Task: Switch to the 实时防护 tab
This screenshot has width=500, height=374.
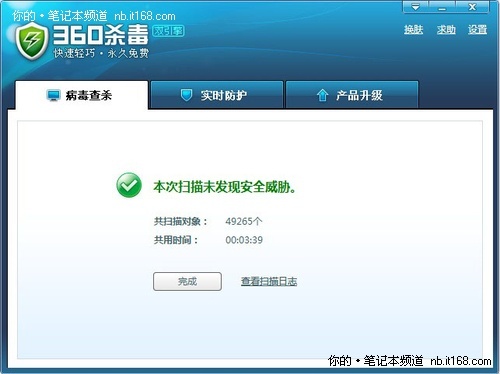Action: tap(217, 95)
